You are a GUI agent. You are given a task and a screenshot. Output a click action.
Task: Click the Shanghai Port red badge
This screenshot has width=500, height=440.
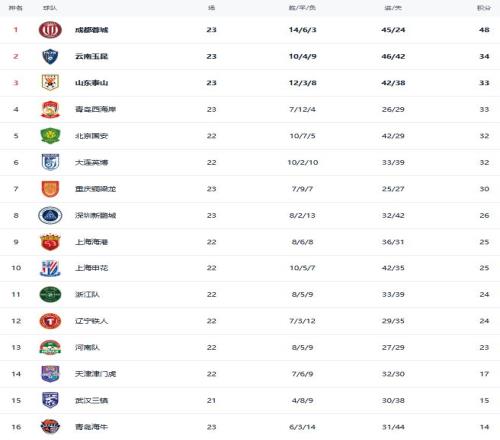click(x=50, y=242)
